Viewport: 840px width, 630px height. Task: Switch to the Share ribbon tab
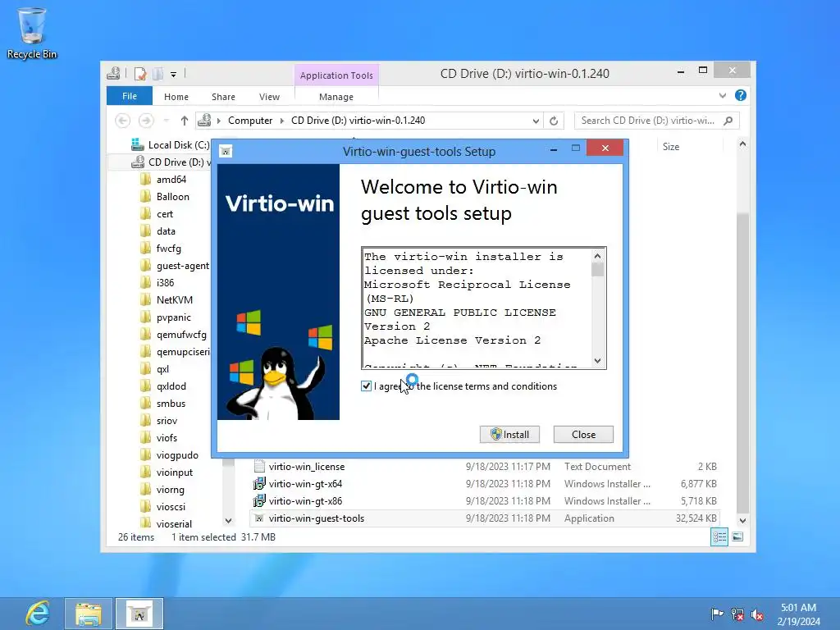pyautogui.click(x=223, y=97)
